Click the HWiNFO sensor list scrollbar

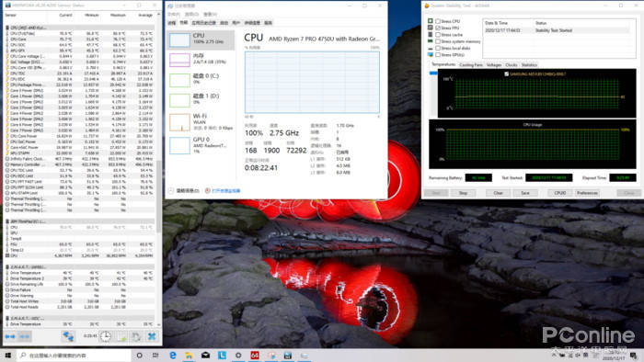[x=159, y=168]
